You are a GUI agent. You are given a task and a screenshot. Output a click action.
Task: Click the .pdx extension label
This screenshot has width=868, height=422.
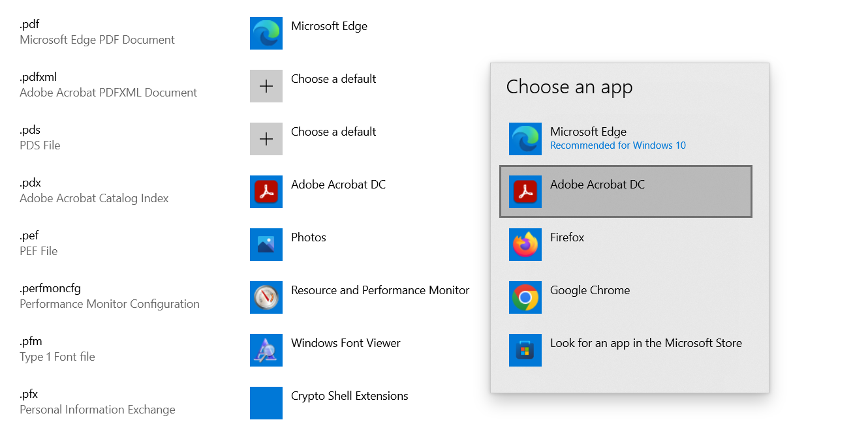tap(30, 183)
